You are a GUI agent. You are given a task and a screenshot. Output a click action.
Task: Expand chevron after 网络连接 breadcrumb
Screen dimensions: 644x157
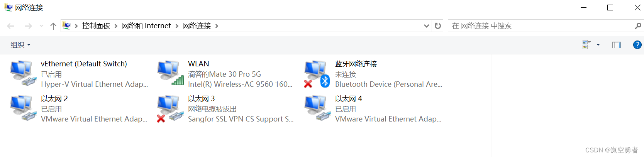[217, 26]
